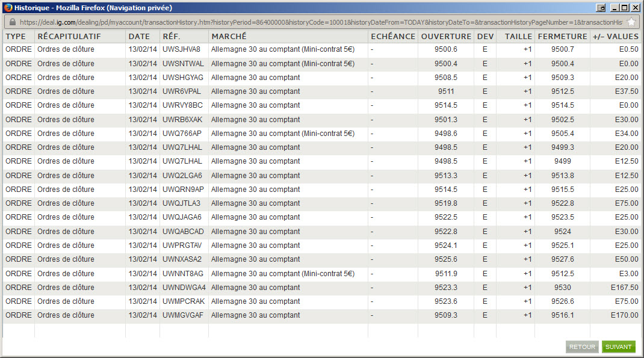The width and height of the screenshot is (644, 358).
Task: Click the TAILLE column header
Action: tap(518, 37)
